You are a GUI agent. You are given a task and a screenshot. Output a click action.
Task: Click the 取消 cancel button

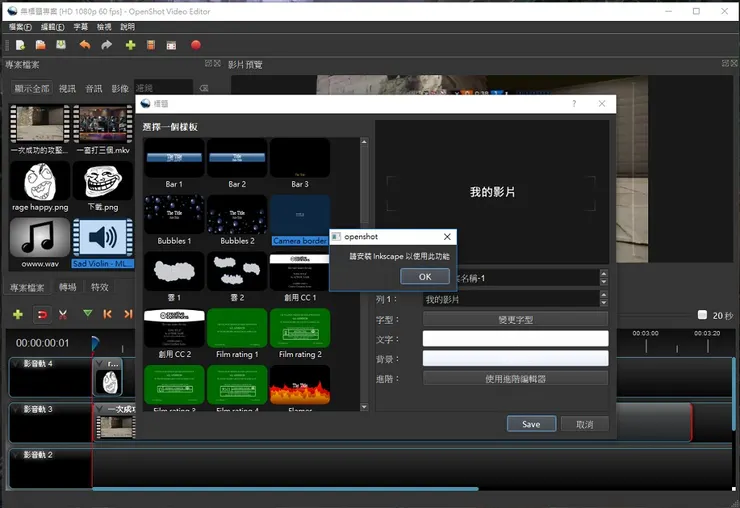[585, 424]
